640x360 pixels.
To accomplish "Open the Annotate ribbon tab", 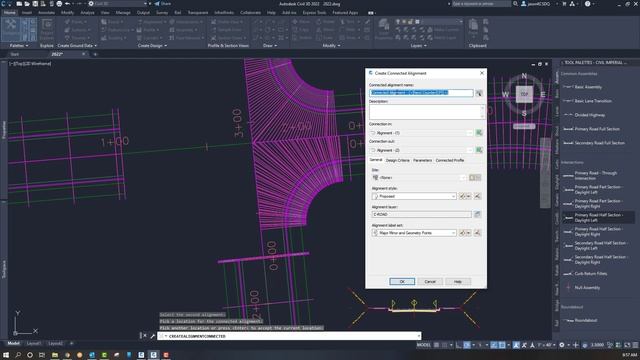I will [46, 13].
